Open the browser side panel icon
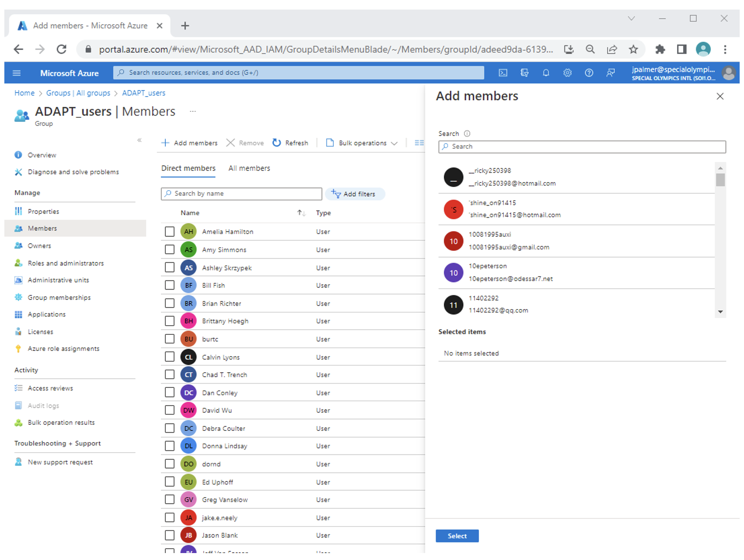 681,49
